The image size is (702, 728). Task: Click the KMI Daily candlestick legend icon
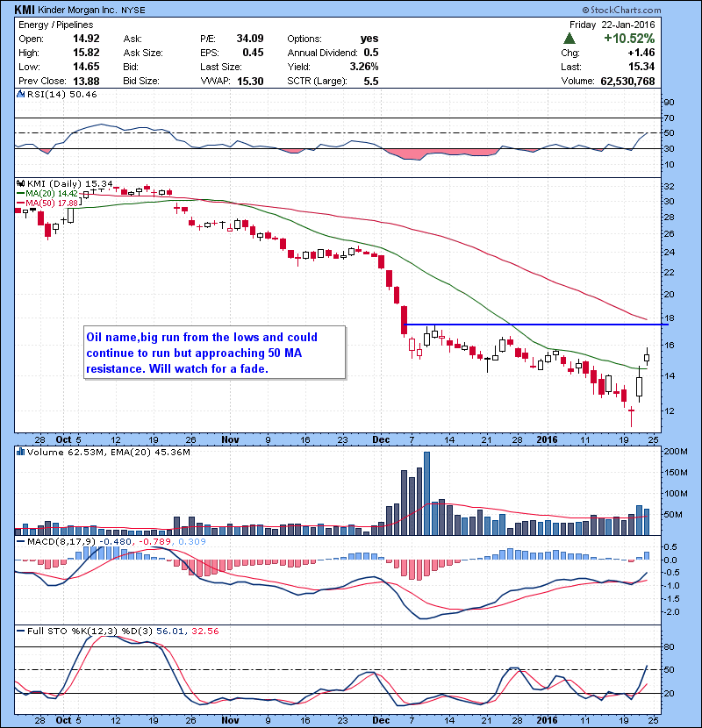(20, 183)
